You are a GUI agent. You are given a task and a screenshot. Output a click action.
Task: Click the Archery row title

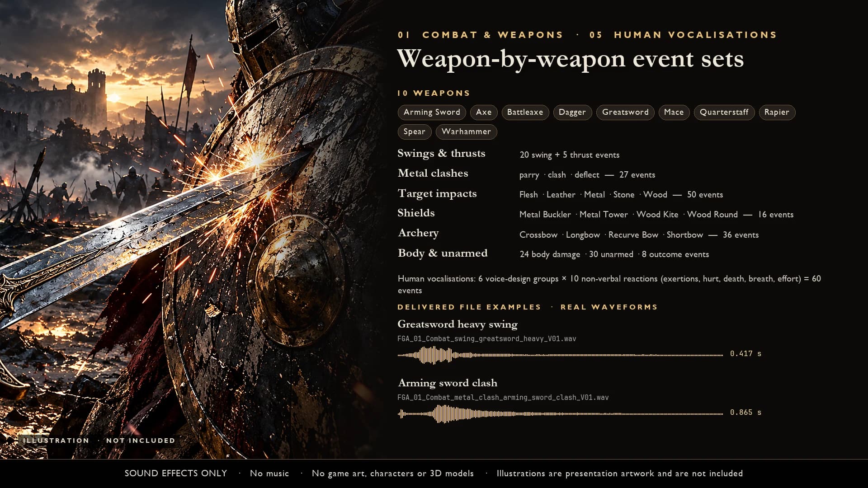(418, 233)
